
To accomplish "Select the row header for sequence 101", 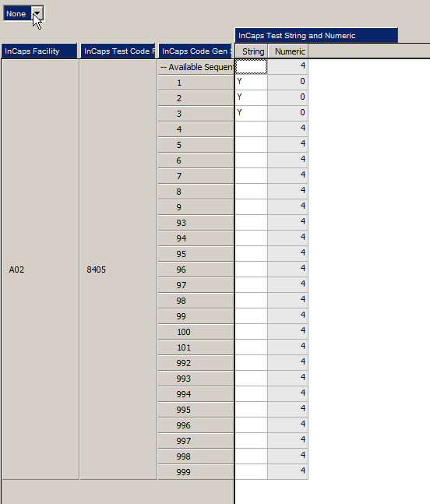I will (196, 347).
